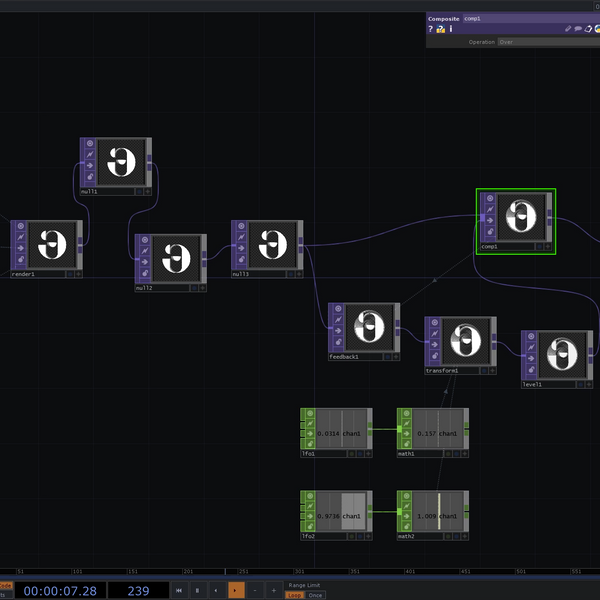Click the plus viewer button on null2

click(202, 288)
